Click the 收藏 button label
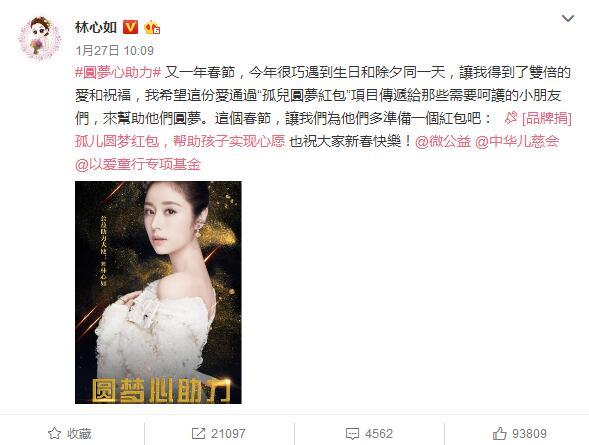 click(79, 434)
